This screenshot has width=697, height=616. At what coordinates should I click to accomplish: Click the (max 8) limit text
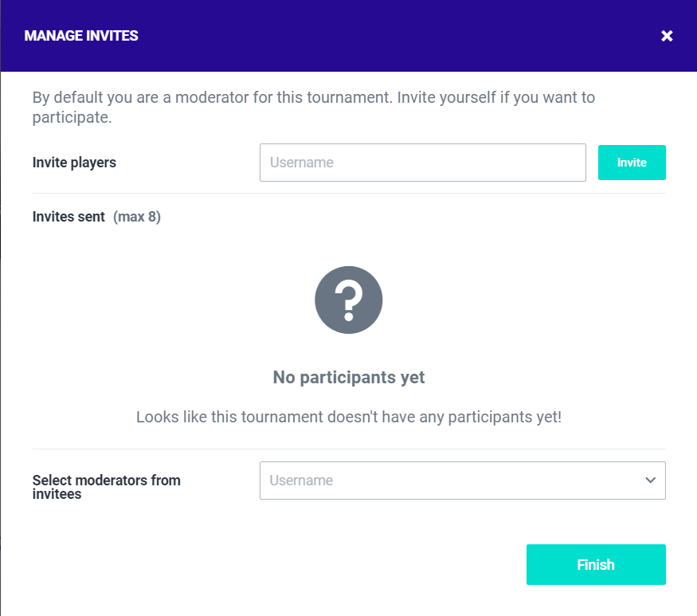click(x=137, y=217)
